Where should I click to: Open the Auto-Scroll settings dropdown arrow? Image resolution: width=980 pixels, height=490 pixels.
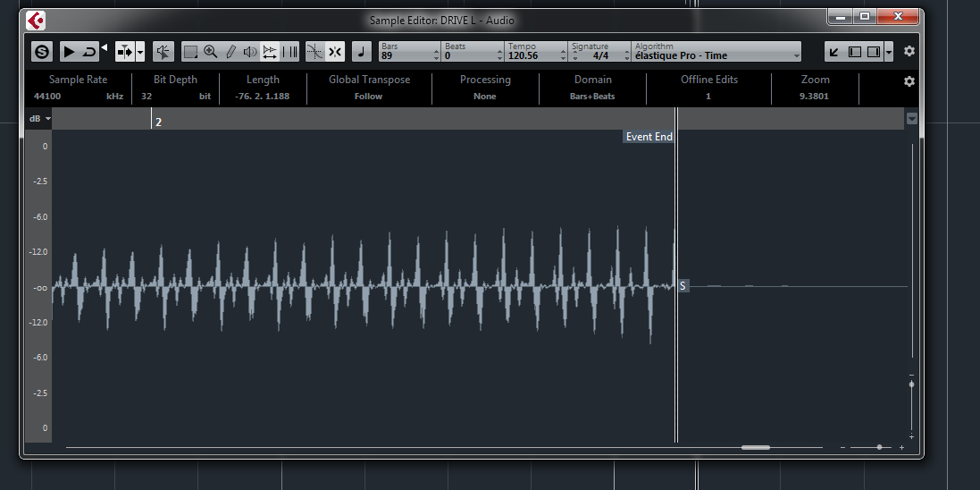click(x=140, y=51)
